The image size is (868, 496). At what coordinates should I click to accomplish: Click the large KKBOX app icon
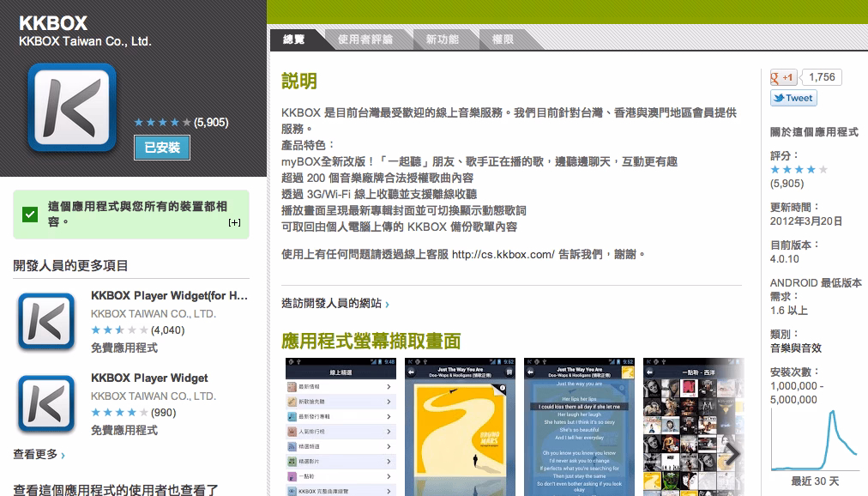click(72, 107)
